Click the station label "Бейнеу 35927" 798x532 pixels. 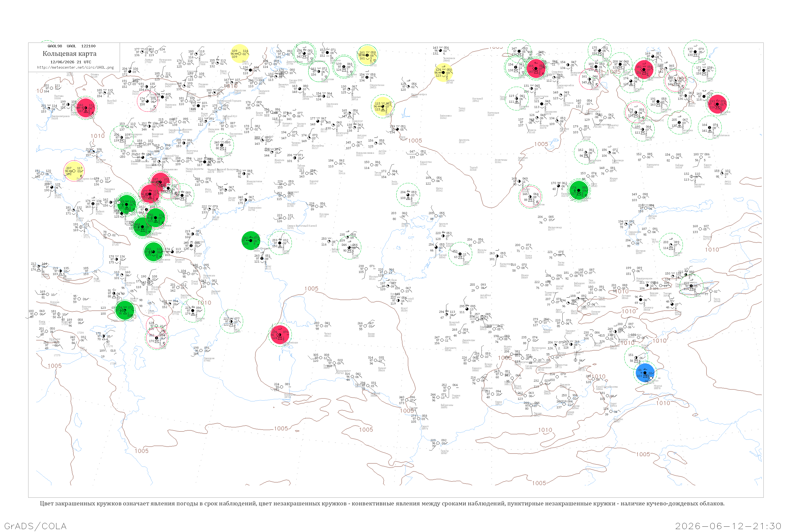(335, 250)
